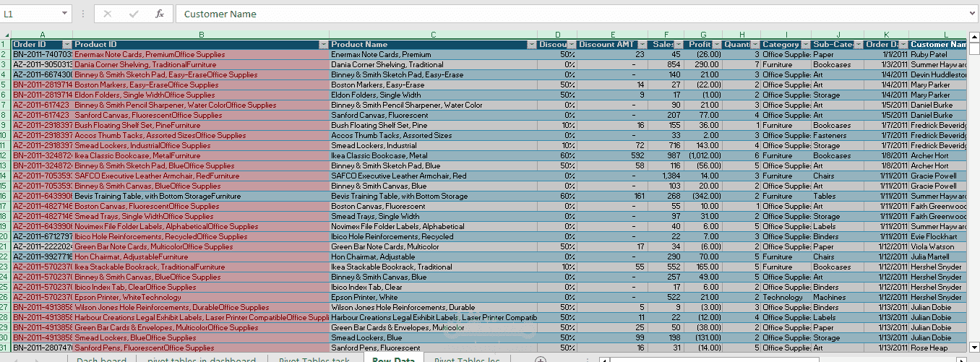The image size is (980, 362).
Task: Select row 30 header
Action: [x=6, y=338]
